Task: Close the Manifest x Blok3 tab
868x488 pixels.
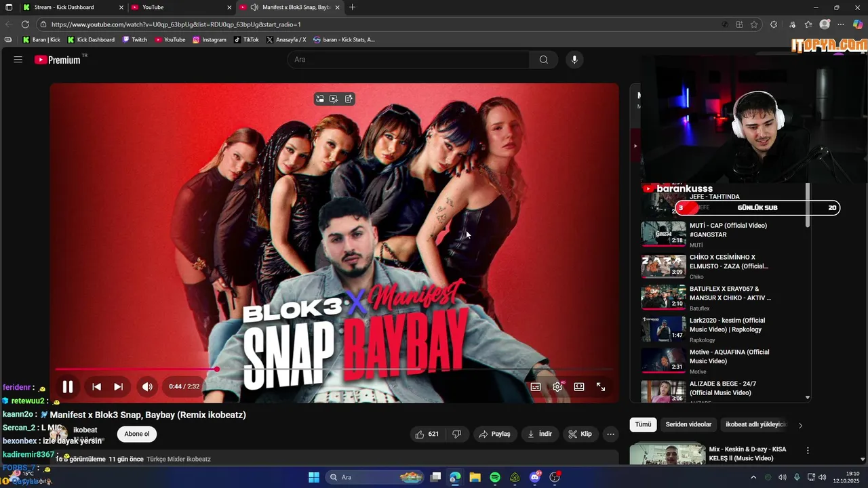Action: click(337, 7)
